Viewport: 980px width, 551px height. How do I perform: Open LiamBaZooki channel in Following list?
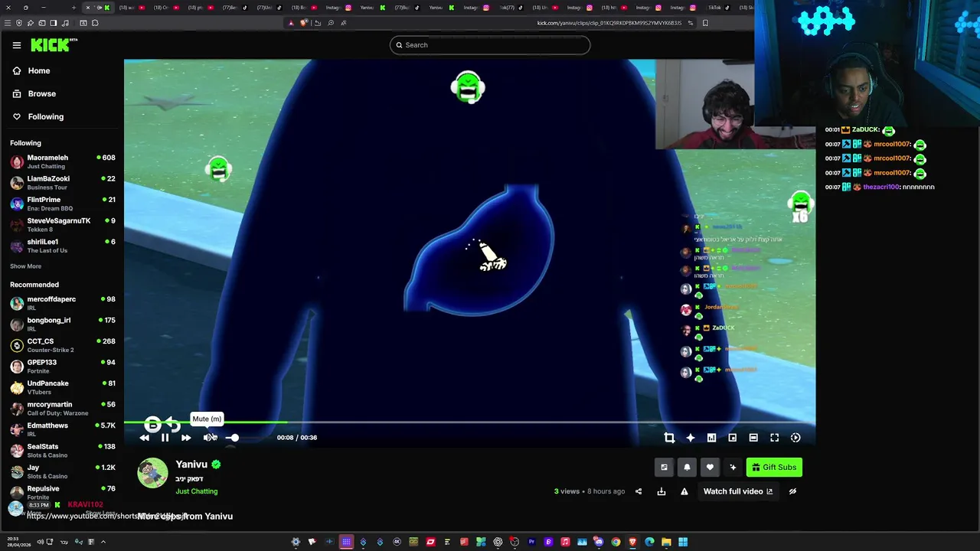pyautogui.click(x=62, y=183)
